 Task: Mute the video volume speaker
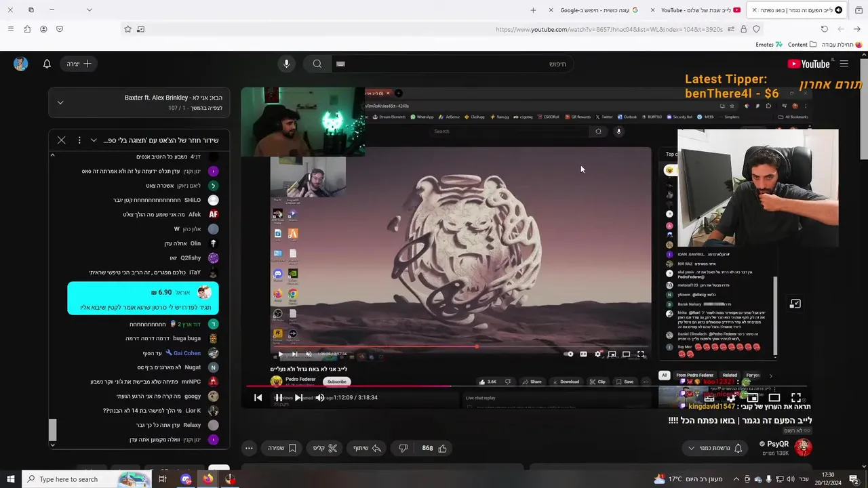click(x=320, y=398)
